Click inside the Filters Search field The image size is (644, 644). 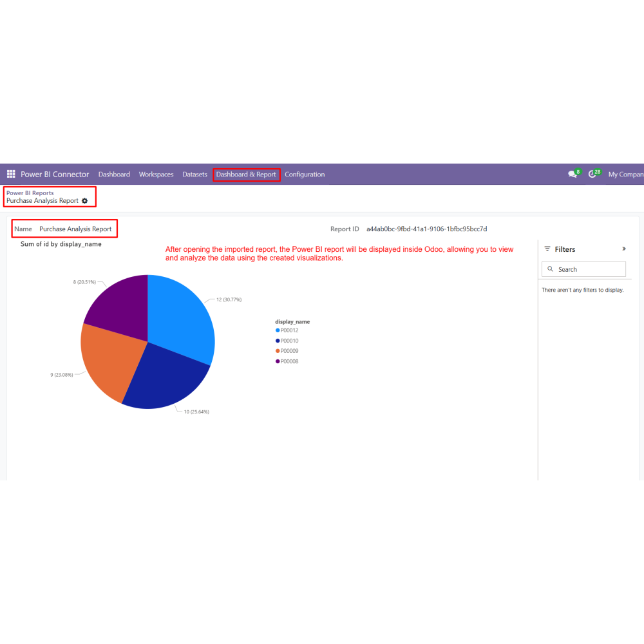click(583, 269)
